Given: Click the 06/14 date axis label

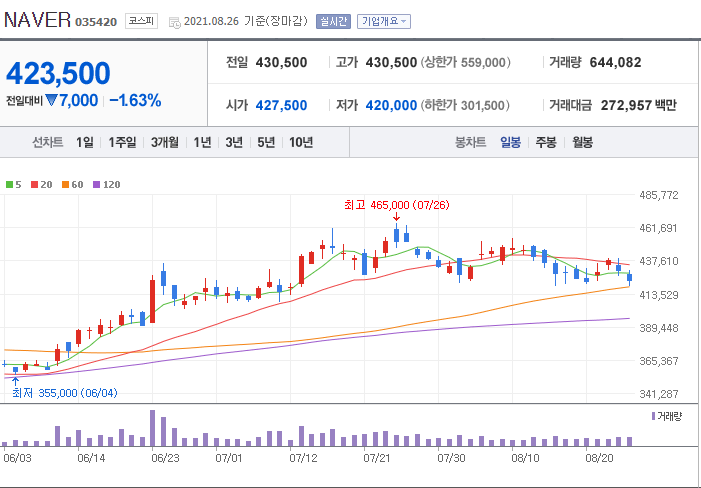Looking at the screenshot, I should [91, 458].
